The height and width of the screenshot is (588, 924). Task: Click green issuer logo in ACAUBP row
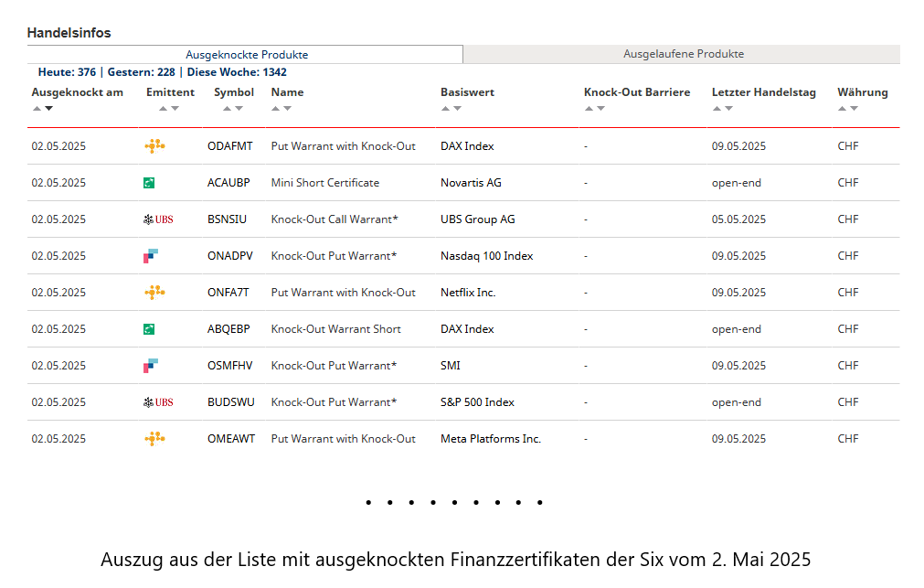(149, 183)
